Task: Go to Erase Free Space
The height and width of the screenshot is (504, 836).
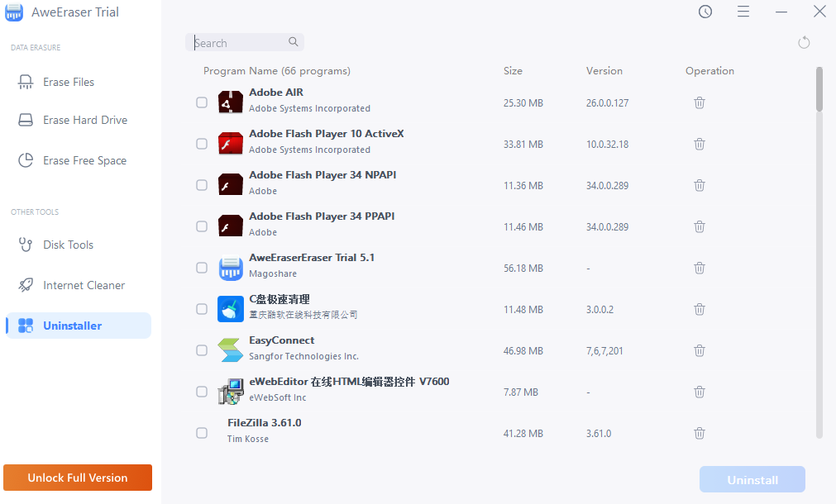Action: (x=79, y=160)
